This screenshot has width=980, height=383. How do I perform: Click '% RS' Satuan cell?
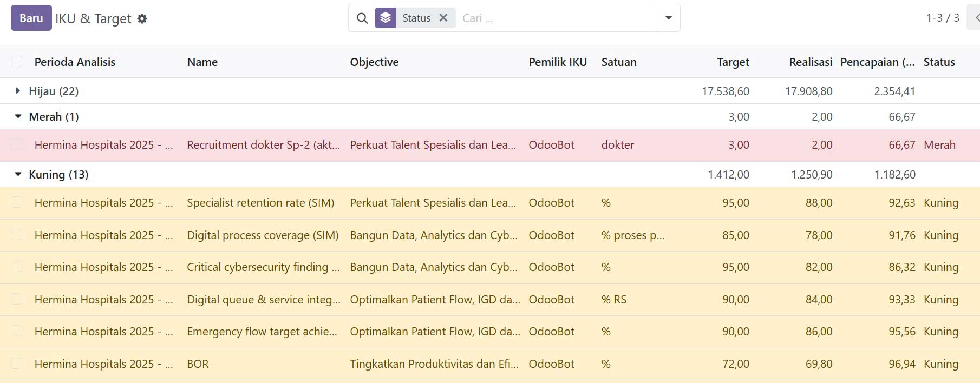pos(614,300)
